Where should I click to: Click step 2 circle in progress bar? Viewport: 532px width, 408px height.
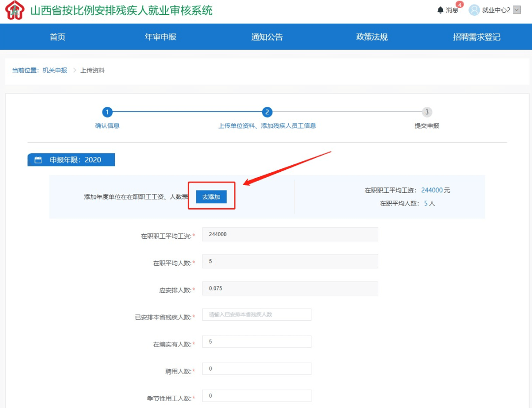click(x=267, y=112)
